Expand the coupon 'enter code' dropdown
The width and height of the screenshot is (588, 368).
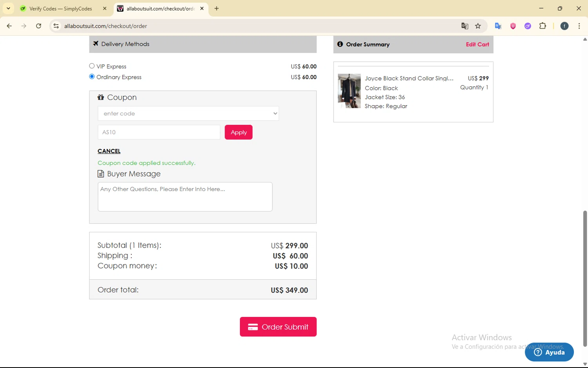coord(188,113)
